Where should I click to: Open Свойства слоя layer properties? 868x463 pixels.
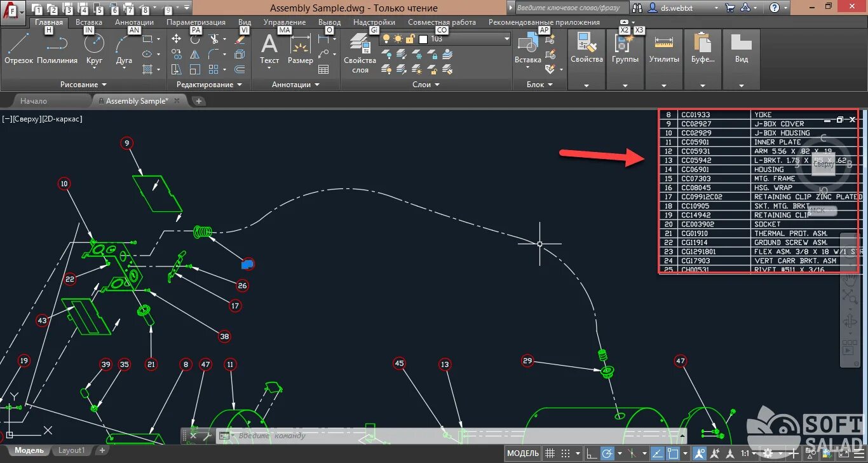pos(360,54)
